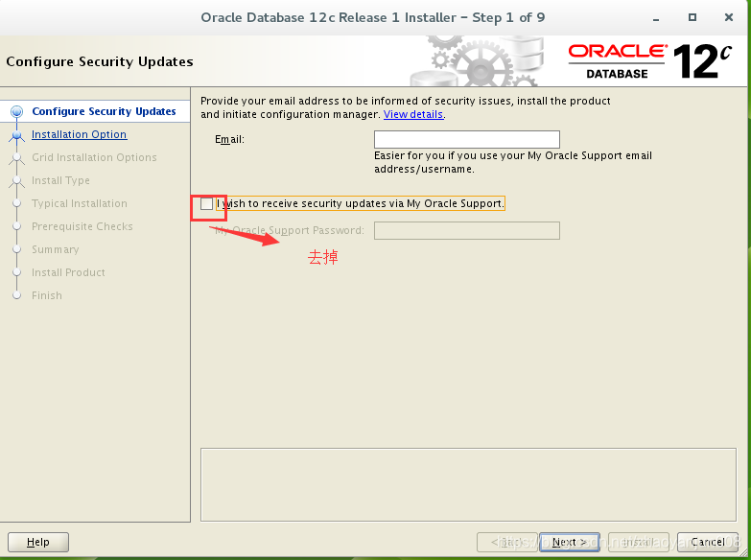Minimize the installer window
This screenshot has height=560, width=751.
[656, 18]
